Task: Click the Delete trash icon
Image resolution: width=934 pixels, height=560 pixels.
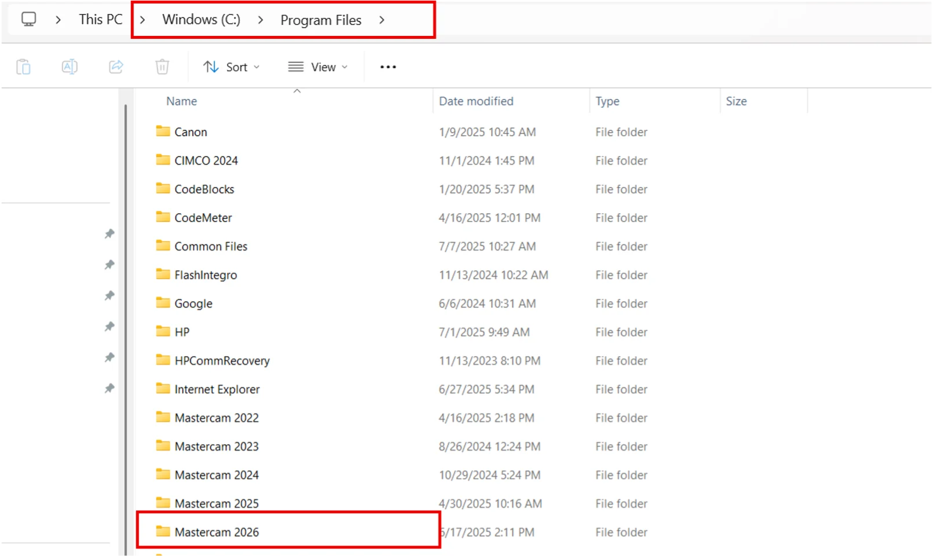Action: 162,67
